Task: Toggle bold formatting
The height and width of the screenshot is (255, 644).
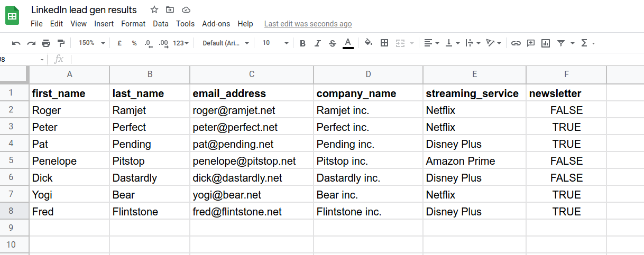Action: pyautogui.click(x=302, y=43)
